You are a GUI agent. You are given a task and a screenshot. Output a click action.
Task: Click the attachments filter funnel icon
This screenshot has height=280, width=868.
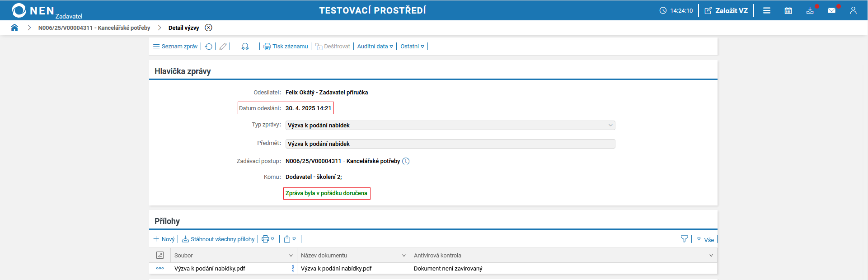point(684,239)
